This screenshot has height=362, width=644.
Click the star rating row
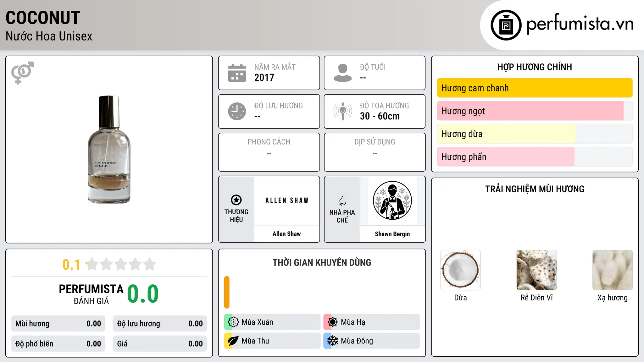pos(121,264)
